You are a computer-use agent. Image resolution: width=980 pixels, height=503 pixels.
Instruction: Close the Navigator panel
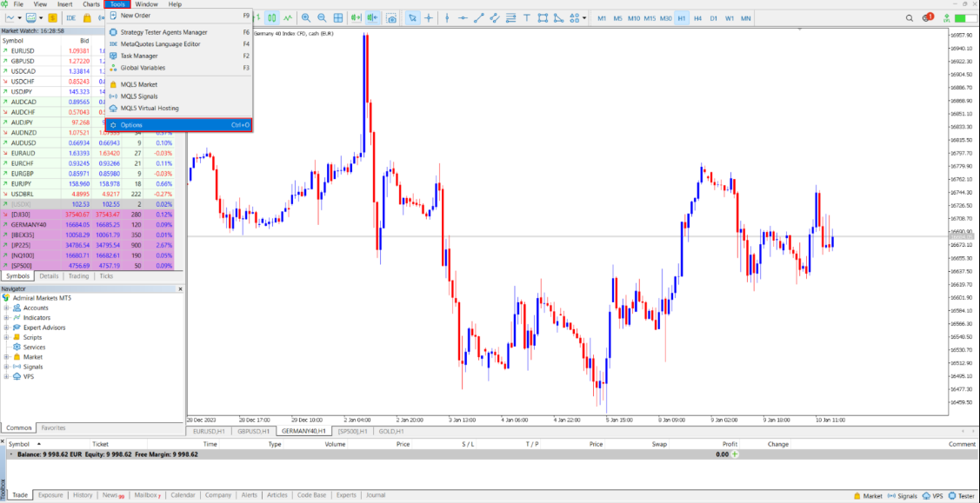[x=181, y=289]
